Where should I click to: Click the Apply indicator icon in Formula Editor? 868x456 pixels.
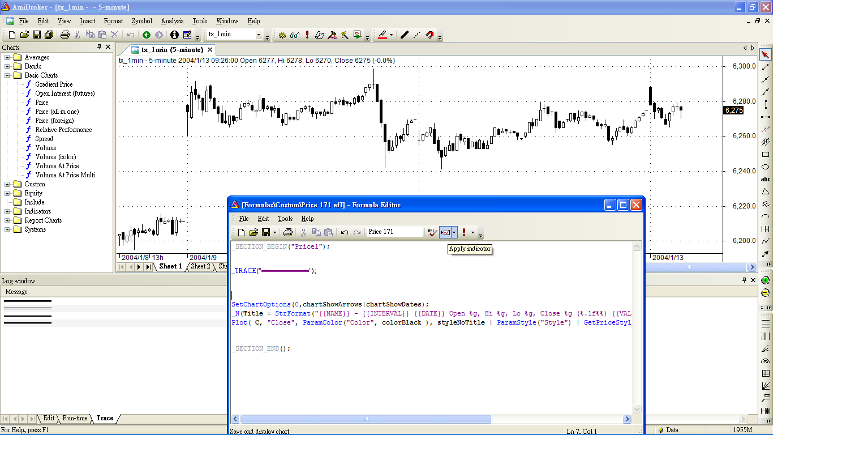click(445, 232)
